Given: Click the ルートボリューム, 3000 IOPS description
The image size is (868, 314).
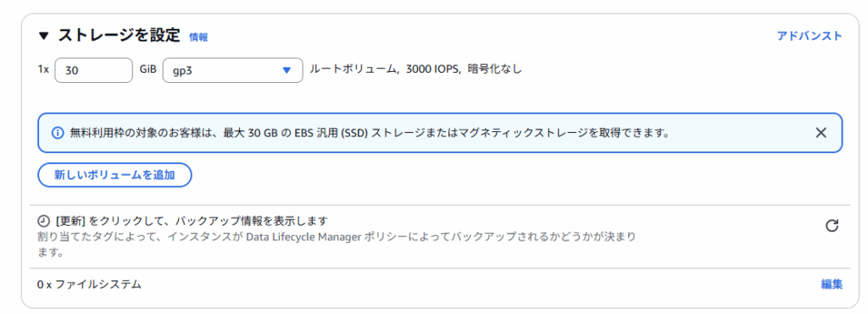Looking at the screenshot, I should coord(415,69).
